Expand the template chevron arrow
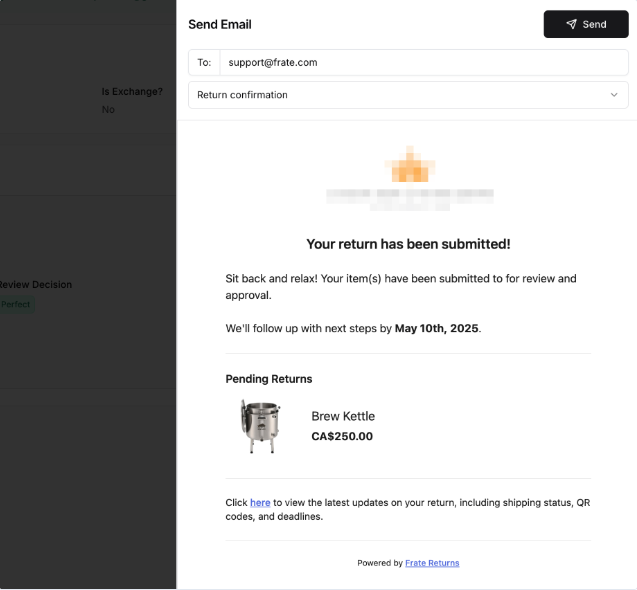This screenshot has width=637, height=590. pyautogui.click(x=613, y=95)
